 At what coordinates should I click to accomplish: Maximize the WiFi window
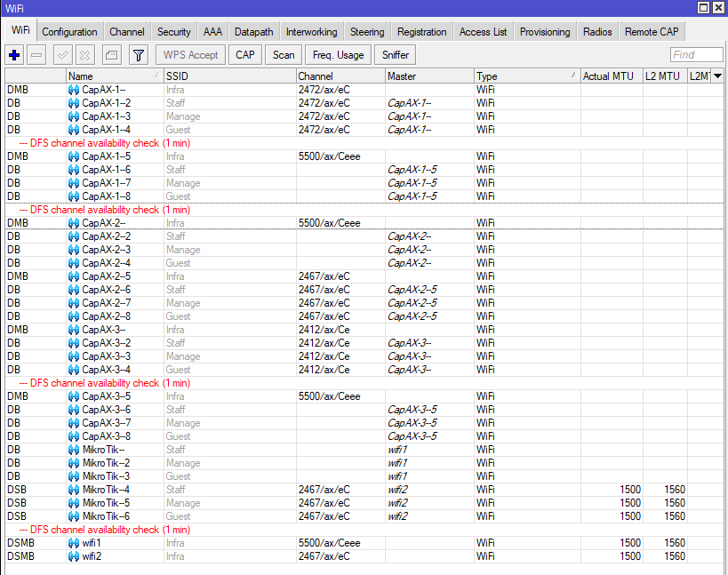pos(704,8)
